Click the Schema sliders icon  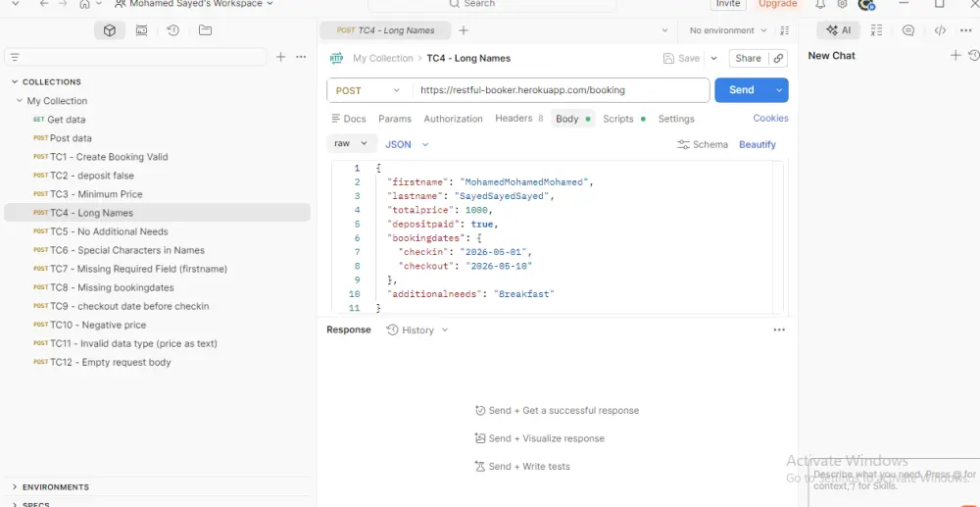point(684,144)
